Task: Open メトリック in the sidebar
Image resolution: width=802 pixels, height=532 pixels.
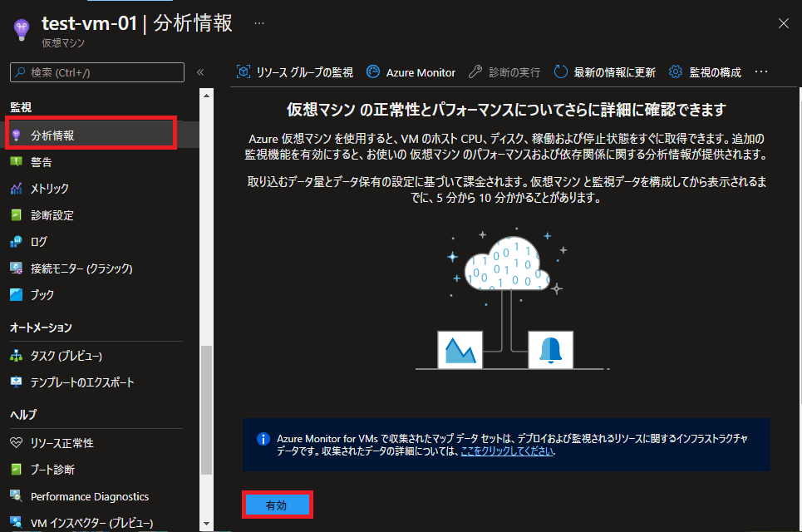Action: 50,189
